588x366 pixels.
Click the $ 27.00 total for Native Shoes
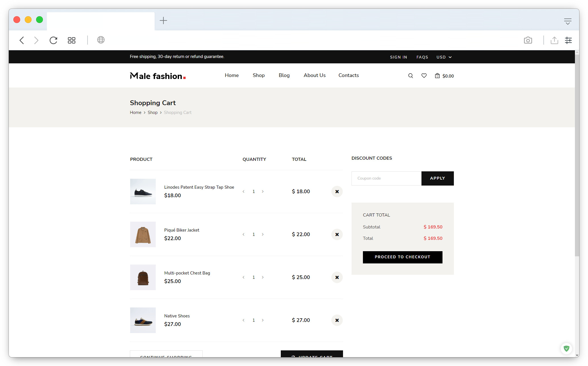click(x=301, y=320)
